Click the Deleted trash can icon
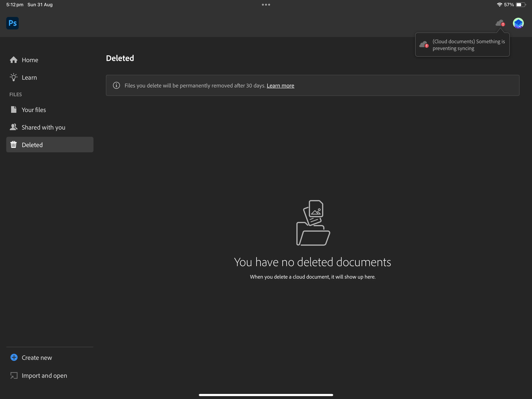The width and height of the screenshot is (532, 399). pyautogui.click(x=14, y=145)
